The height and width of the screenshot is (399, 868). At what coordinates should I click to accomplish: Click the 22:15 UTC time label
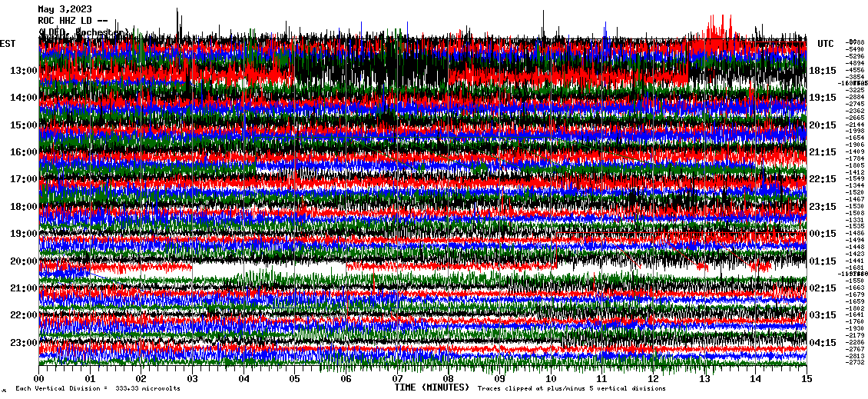823,179
